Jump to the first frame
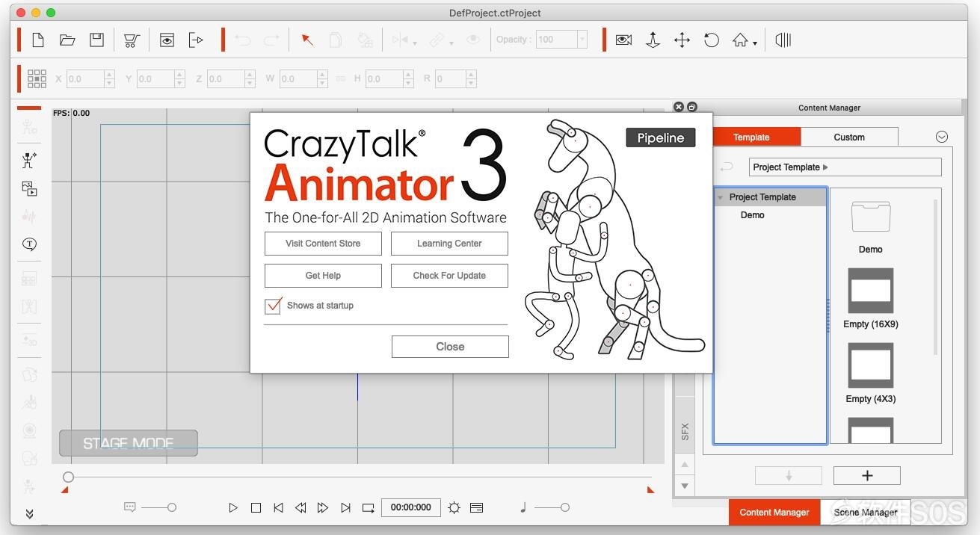Viewport: 980px width, 535px height. pos(278,507)
